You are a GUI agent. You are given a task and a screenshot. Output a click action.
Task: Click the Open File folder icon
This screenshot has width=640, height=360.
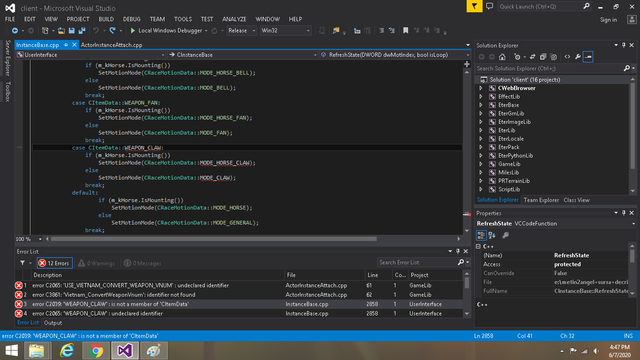tap(61, 31)
